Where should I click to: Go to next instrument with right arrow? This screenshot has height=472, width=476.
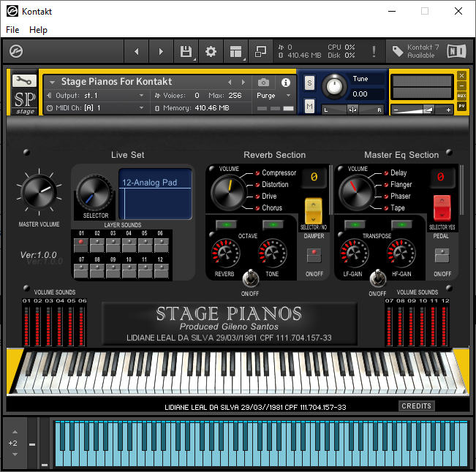pyautogui.click(x=161, y=52)
